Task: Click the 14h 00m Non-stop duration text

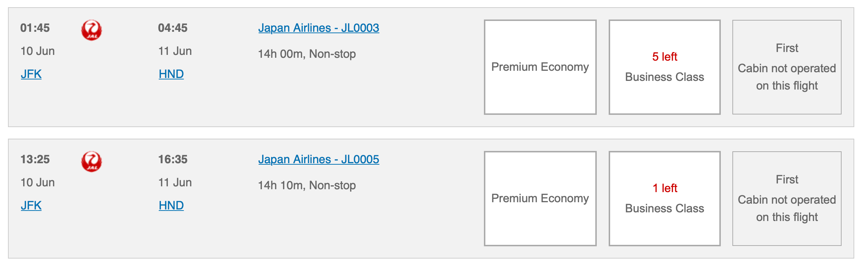Action: (307, 53)
